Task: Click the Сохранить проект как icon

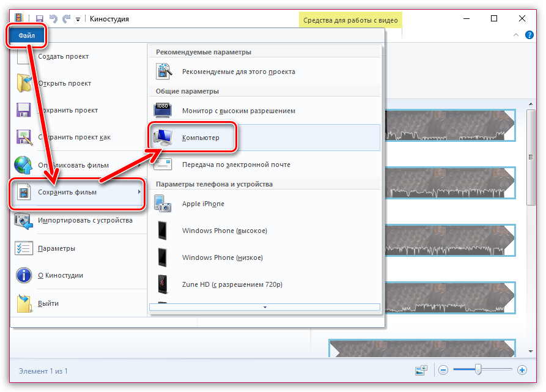Action: pos(24,137)
